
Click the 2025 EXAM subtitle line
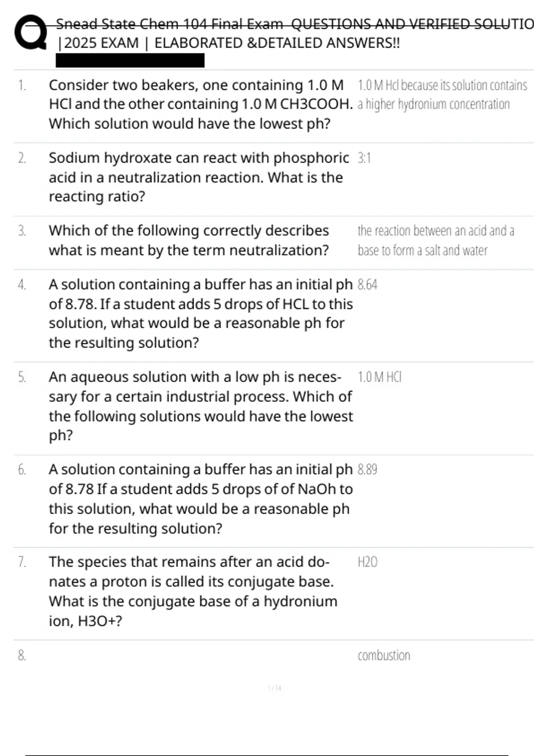point(229,43)
